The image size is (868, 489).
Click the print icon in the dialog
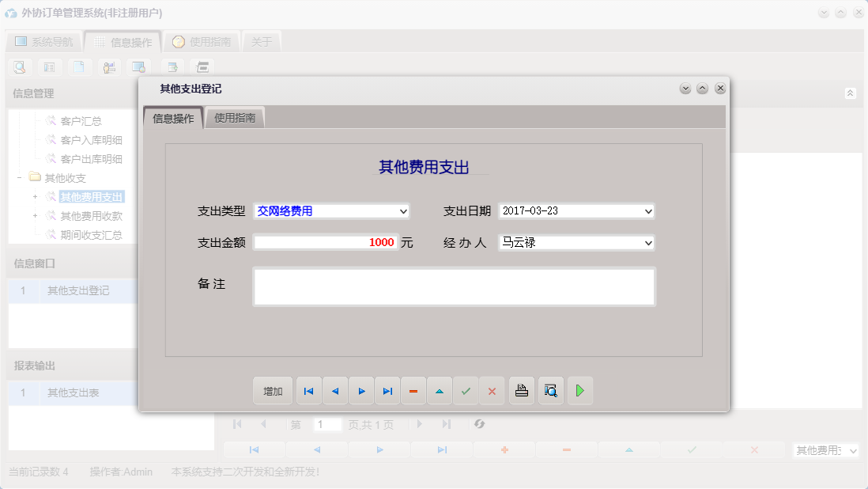[x=521, y=390]
